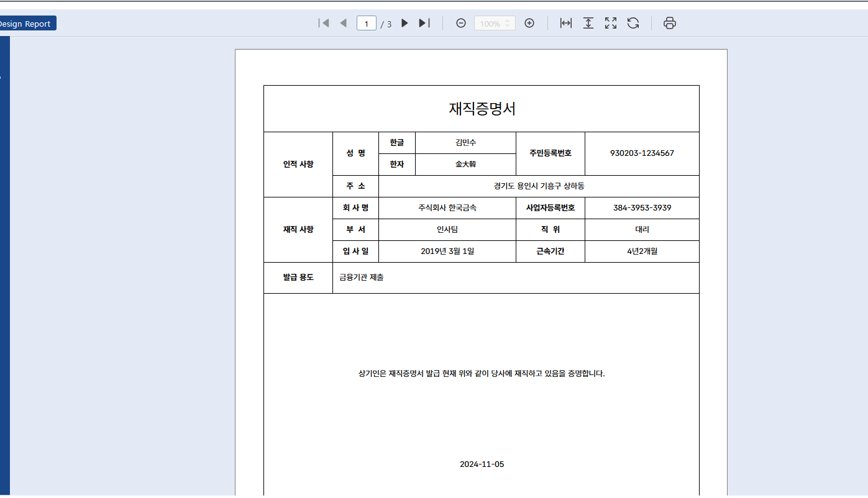The width and height of the screenshot is (868, 498).
Task: Click the business number 384-3953-3939
Action: [x=642, y=208]
